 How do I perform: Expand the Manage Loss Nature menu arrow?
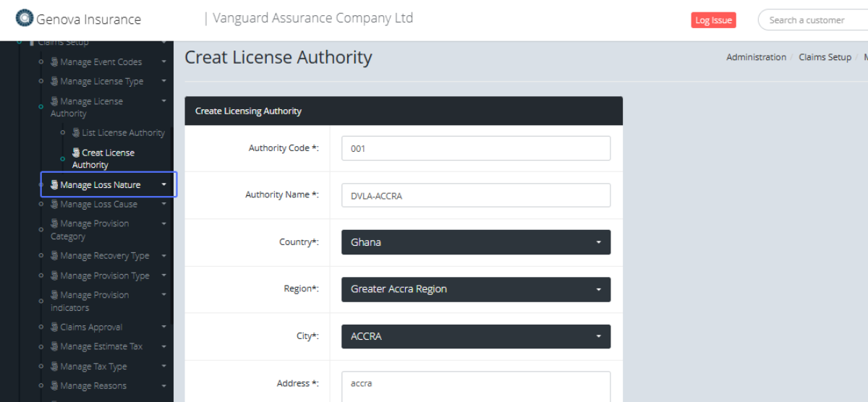coord(164,185)
